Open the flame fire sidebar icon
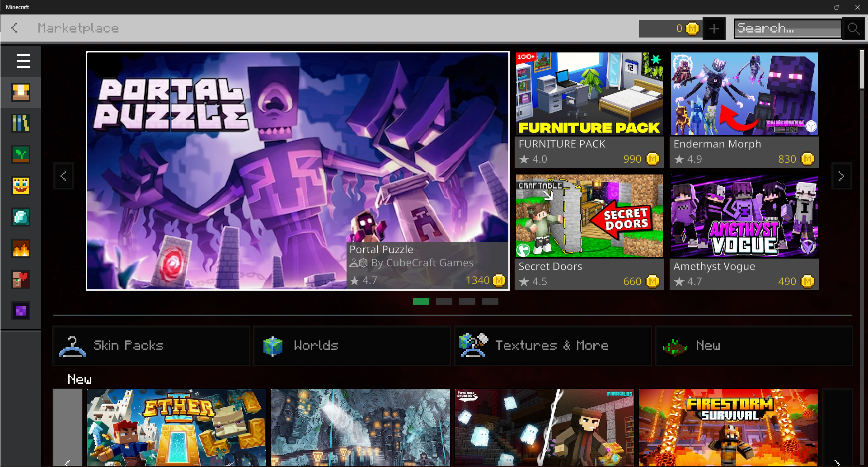 (21, 248)
